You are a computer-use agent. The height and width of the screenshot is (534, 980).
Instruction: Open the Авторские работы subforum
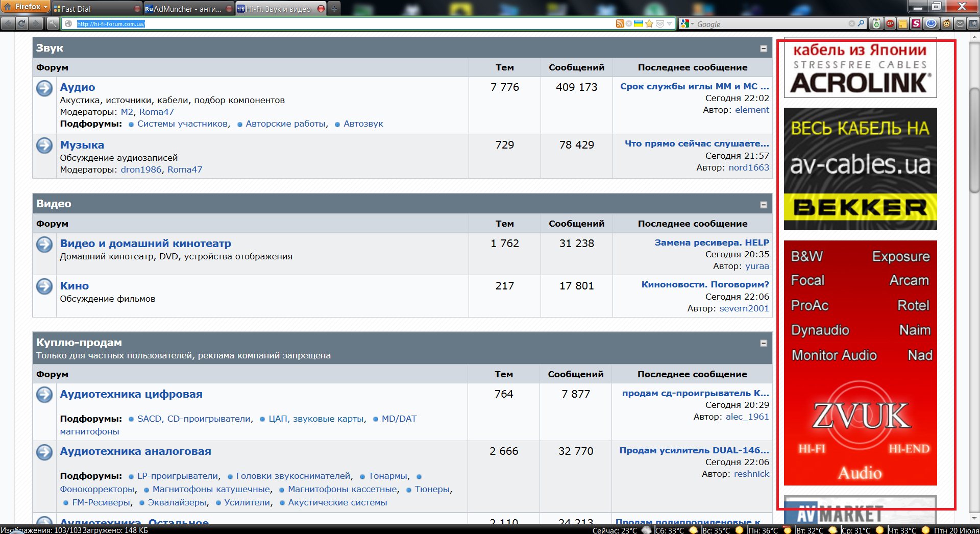285,124
